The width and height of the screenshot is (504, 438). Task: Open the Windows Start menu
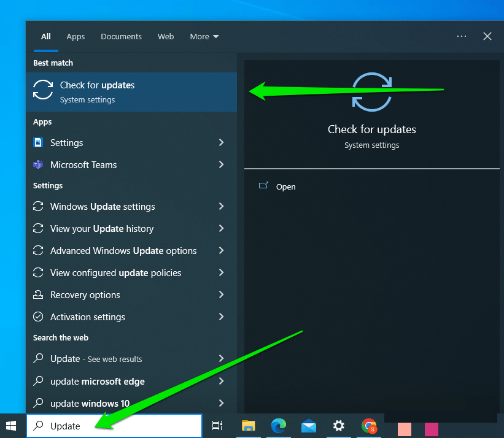point(11,426)
